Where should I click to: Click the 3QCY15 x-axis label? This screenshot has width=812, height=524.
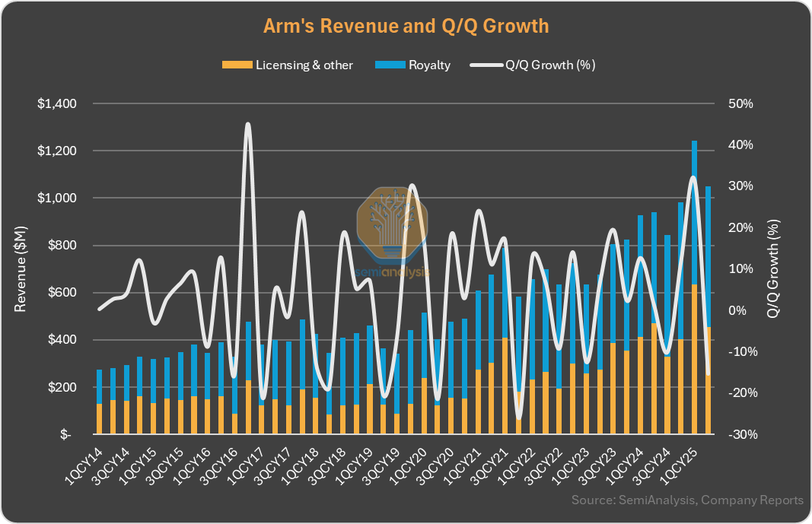click(165, 467)
